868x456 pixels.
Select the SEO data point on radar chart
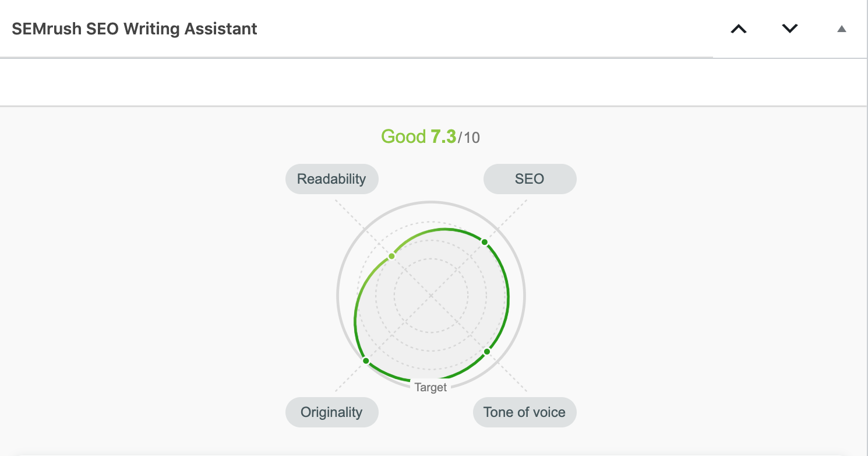(x=484, y=242)
